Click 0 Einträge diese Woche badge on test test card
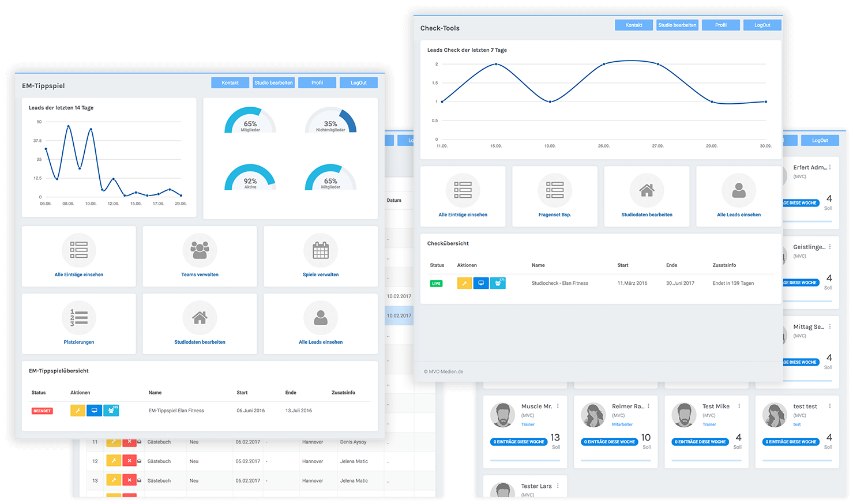Screen dimensions: 853x504 pos(791,442)
